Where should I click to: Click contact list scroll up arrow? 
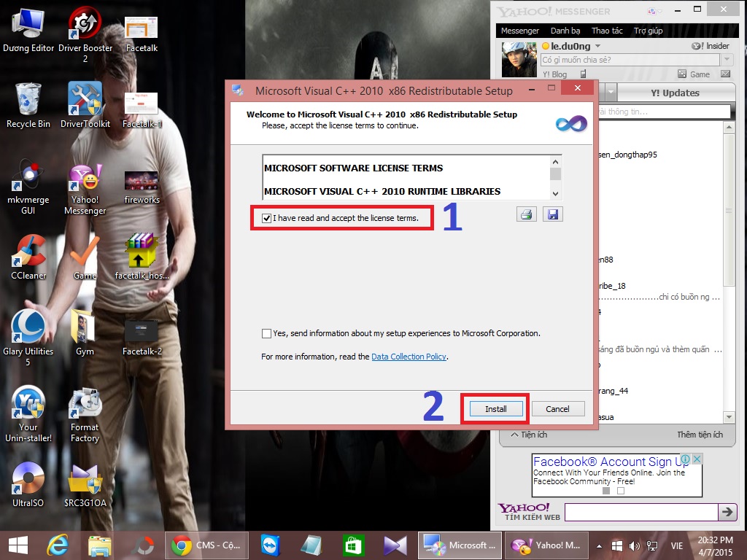click(x=729, y=127)
